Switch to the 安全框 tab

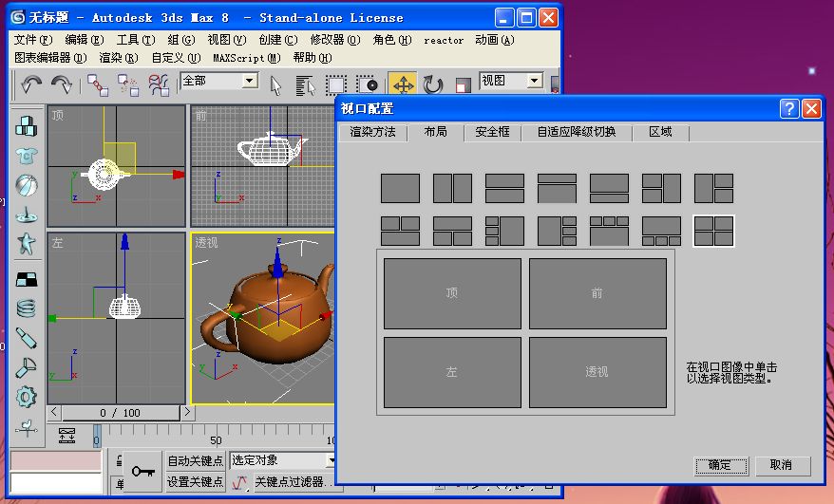pyautogui.click(x=493, y=132)
